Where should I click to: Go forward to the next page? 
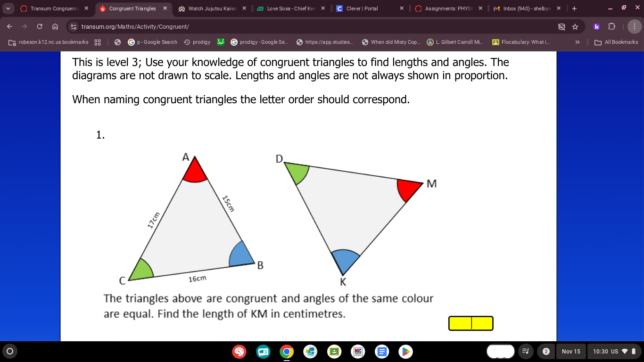pyautogui.click(x=25, y=27)
